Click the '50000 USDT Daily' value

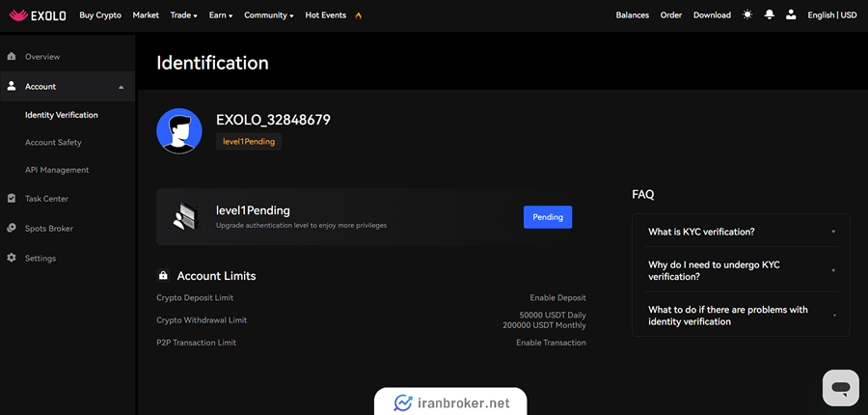553,315
